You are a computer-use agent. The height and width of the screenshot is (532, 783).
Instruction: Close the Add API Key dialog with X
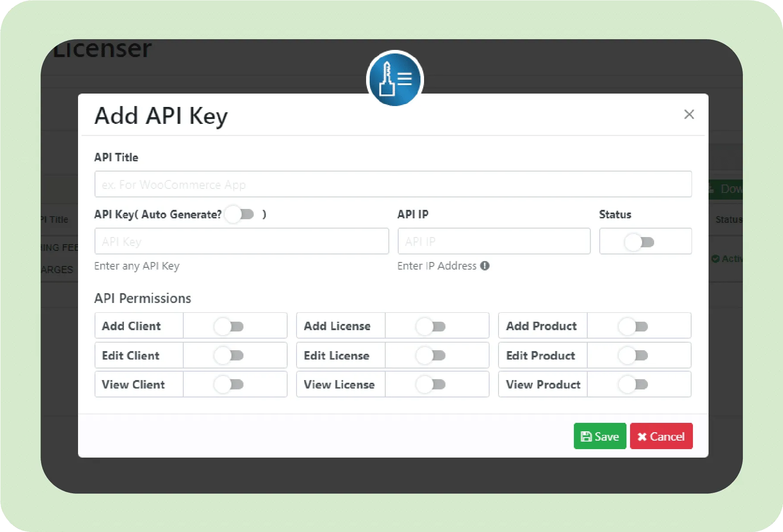coord(689,115)
